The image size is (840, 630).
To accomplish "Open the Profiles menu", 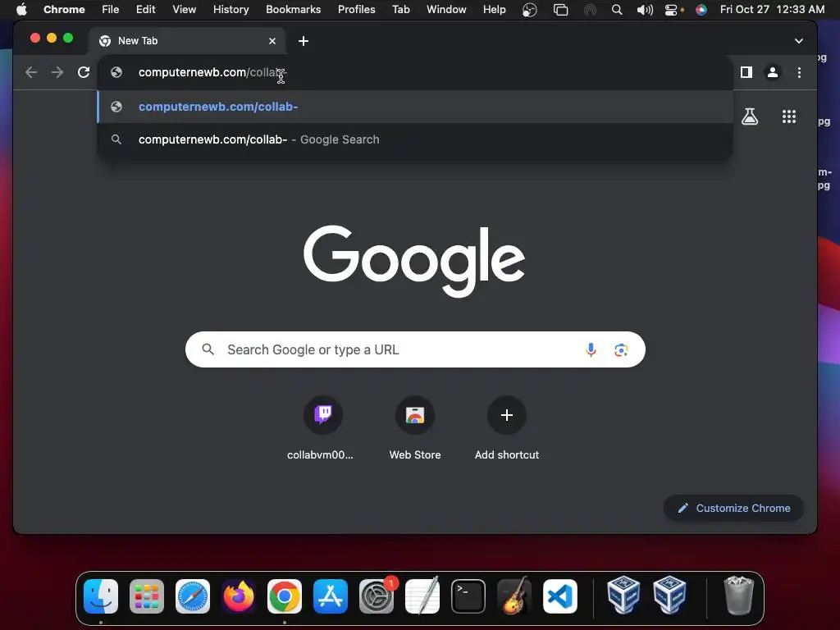I will point(356,10).
